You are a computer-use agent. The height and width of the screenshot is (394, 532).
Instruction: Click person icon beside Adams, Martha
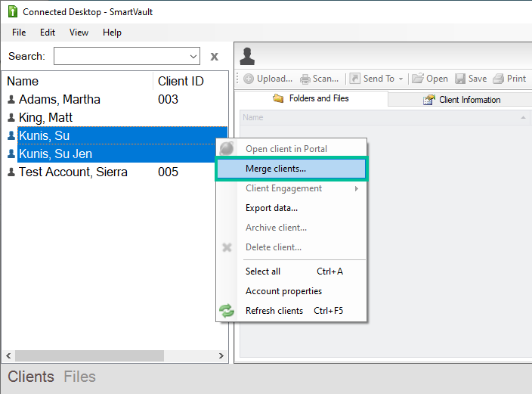pyautogui.click(x=11, y=99)
